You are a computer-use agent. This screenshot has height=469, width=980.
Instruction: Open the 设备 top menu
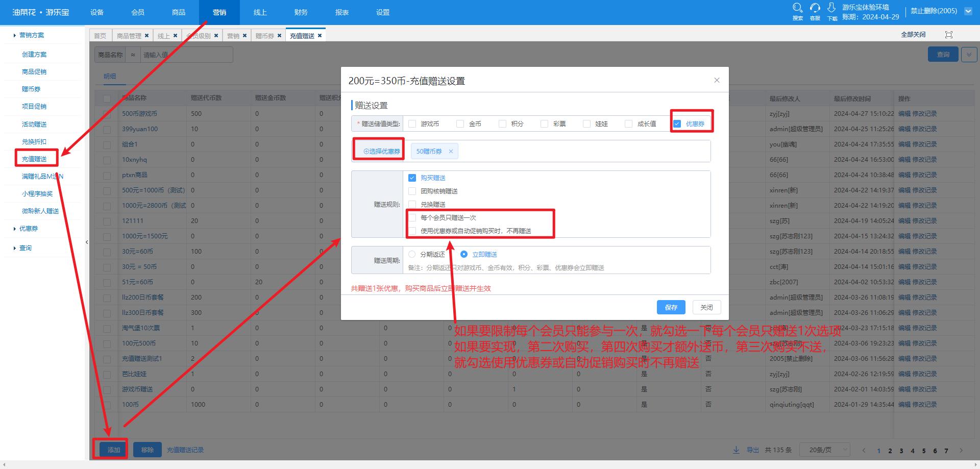(x=97, y=12)
